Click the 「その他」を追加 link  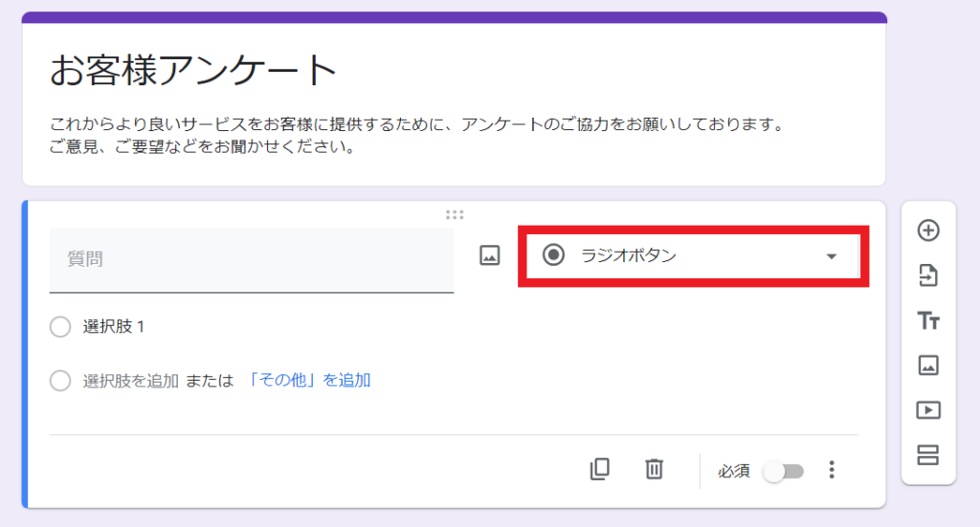tap(308, 381)
